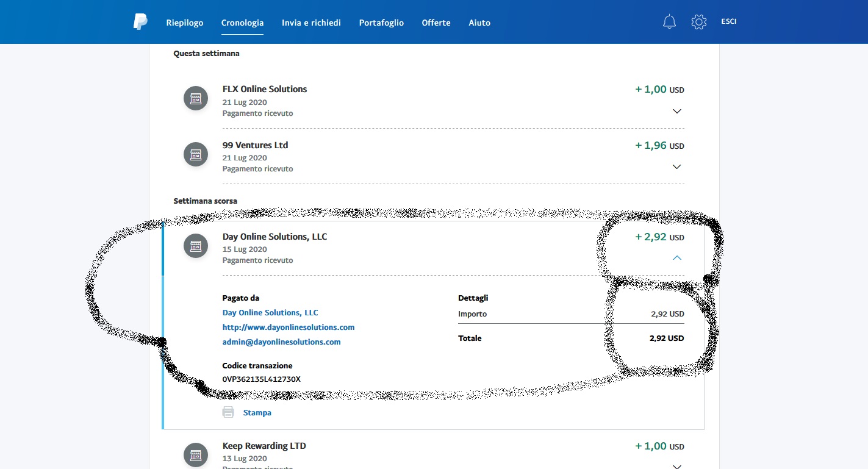The height and width of the screenshot is (469, 868).
Task: Click the Totale 2,92 USD value
Action: click(x=667, y=338)
